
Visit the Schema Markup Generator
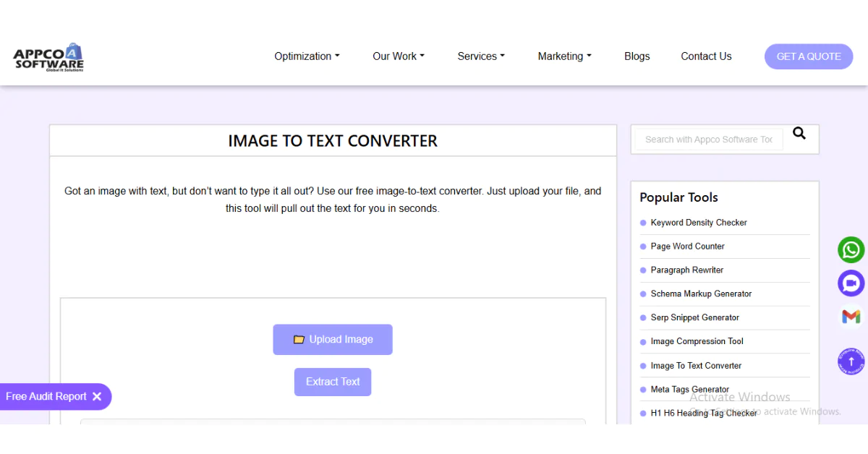[701, 294]
